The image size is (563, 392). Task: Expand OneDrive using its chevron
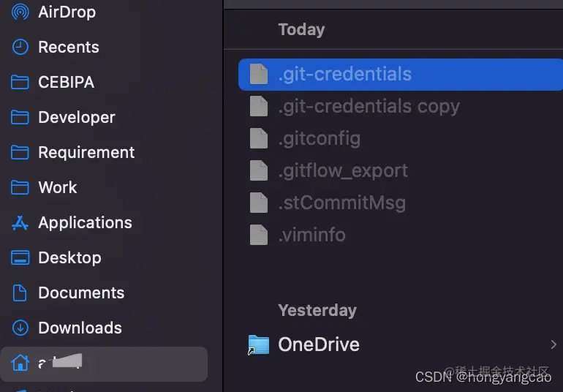(553, 344)
